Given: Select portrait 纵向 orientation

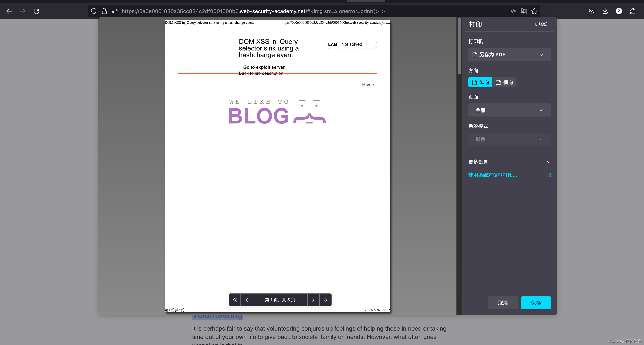Looking at the screenshot, I should click(x=480, y=82).
